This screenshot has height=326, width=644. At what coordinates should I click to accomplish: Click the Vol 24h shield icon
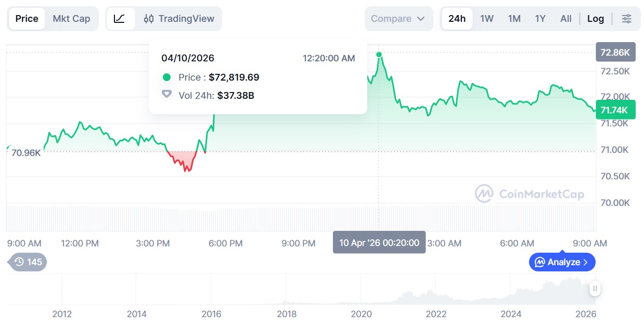(x=166, y=95)
